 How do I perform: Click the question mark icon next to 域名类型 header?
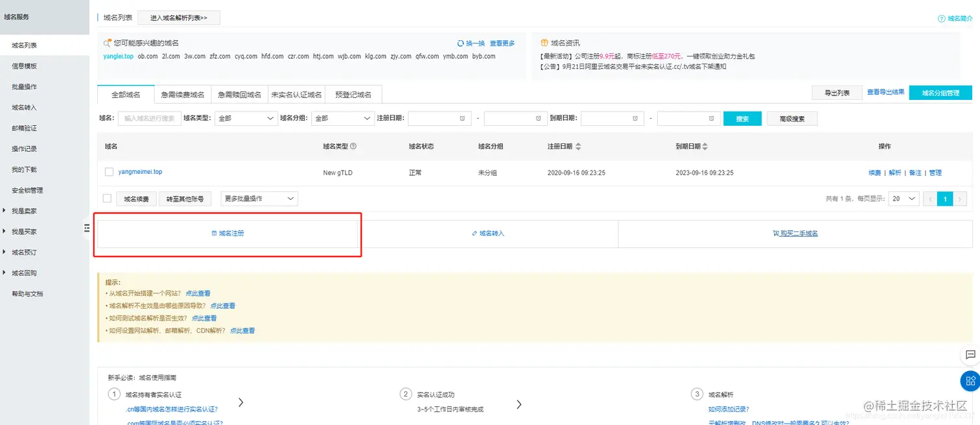[353, 146]
